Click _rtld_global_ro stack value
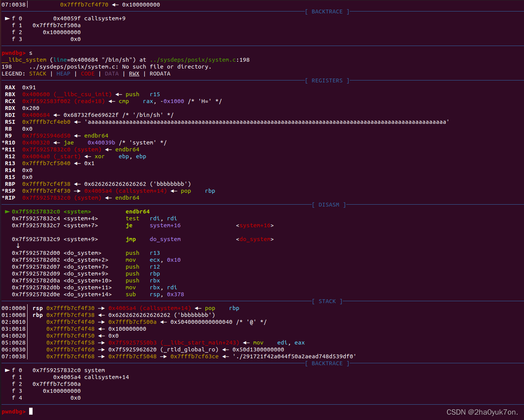The width and height of the screenshot is (524, 420). [x=164, y=349]
